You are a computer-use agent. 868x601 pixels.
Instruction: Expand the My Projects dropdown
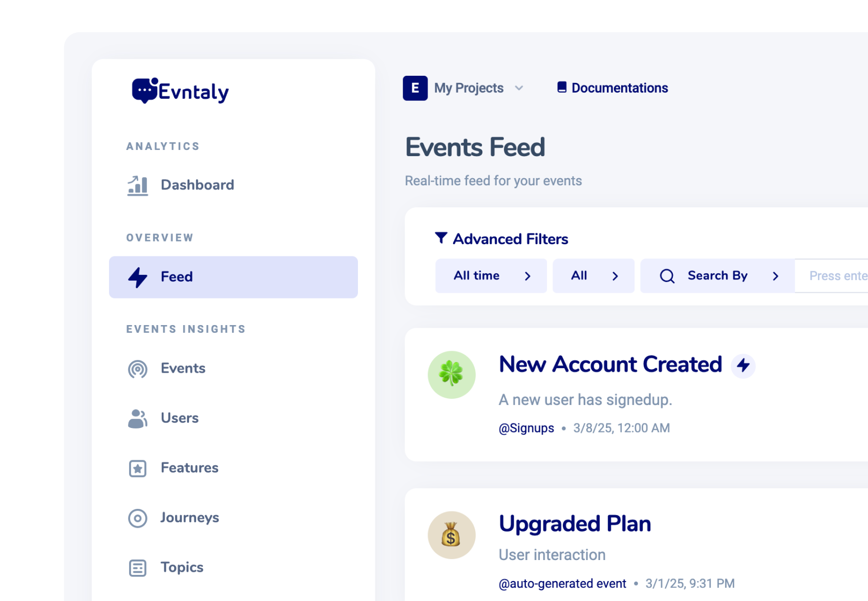point(478,88)
